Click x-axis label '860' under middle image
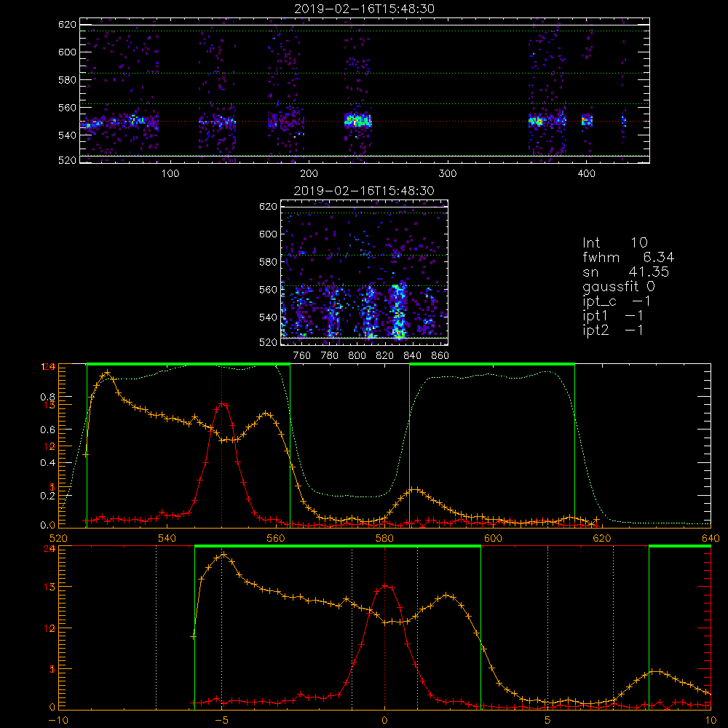728x728 pixels. [440, 356]
